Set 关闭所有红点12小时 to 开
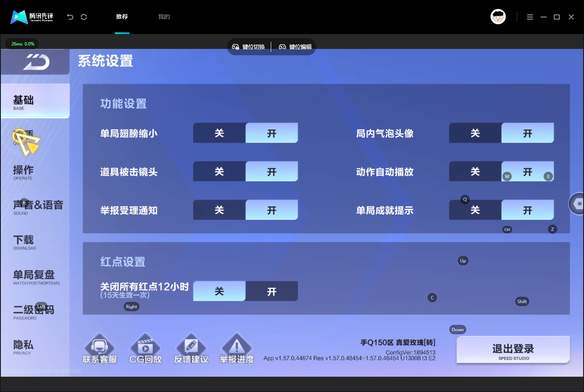Viewport: 584px width, 392px height. click(x=272, y=291)
